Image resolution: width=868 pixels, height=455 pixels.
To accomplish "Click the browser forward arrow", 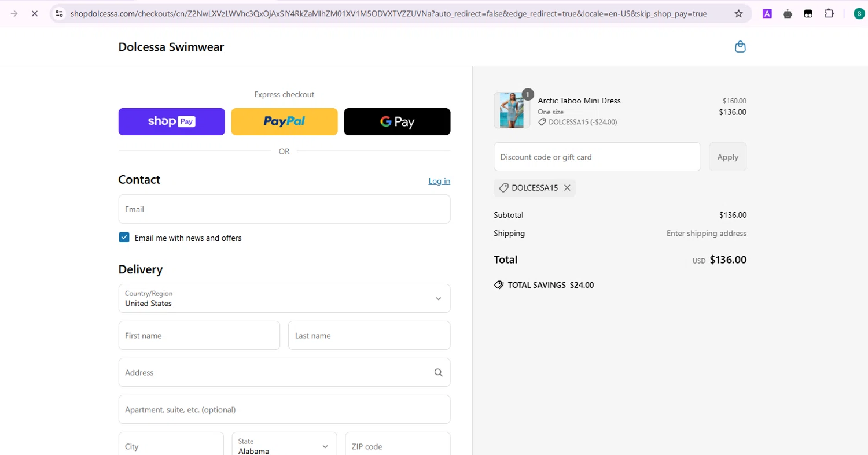I will pyautogui.click(x=14, y=13).
